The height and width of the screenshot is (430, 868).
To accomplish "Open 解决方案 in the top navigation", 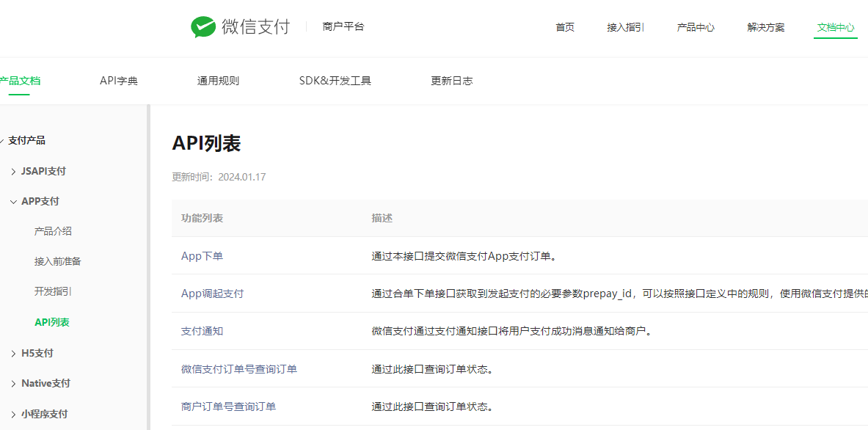I will click(765, 28).
